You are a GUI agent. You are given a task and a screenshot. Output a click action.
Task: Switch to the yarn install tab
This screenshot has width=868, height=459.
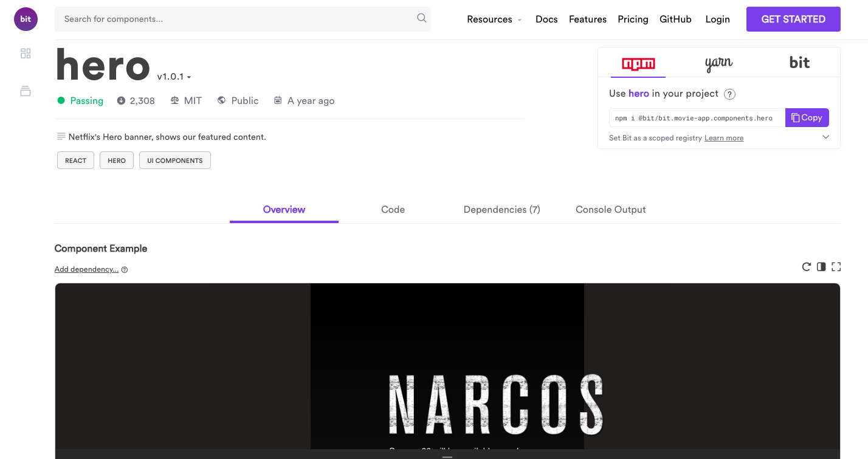pyautogui.click(x=718, y=63)
